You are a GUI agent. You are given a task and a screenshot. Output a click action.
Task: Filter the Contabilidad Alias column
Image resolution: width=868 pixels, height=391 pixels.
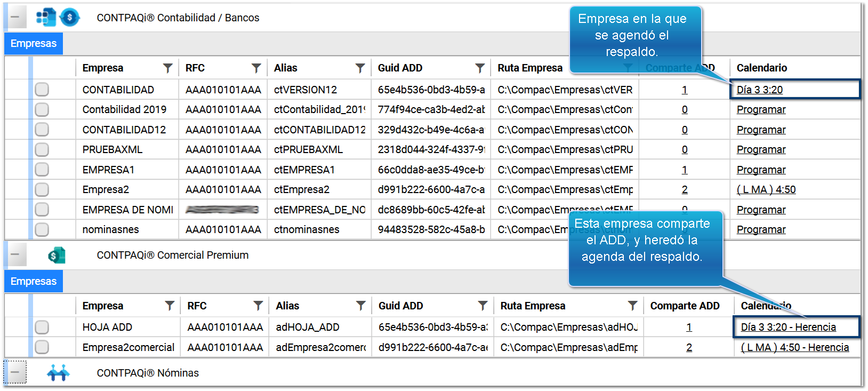point(360,68)
